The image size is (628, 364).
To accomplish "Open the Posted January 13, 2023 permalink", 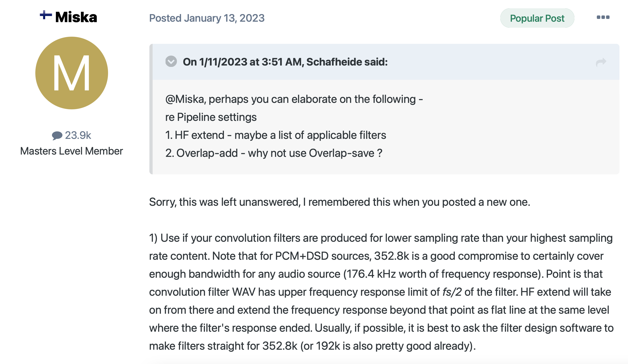I will tap(207, 18).
